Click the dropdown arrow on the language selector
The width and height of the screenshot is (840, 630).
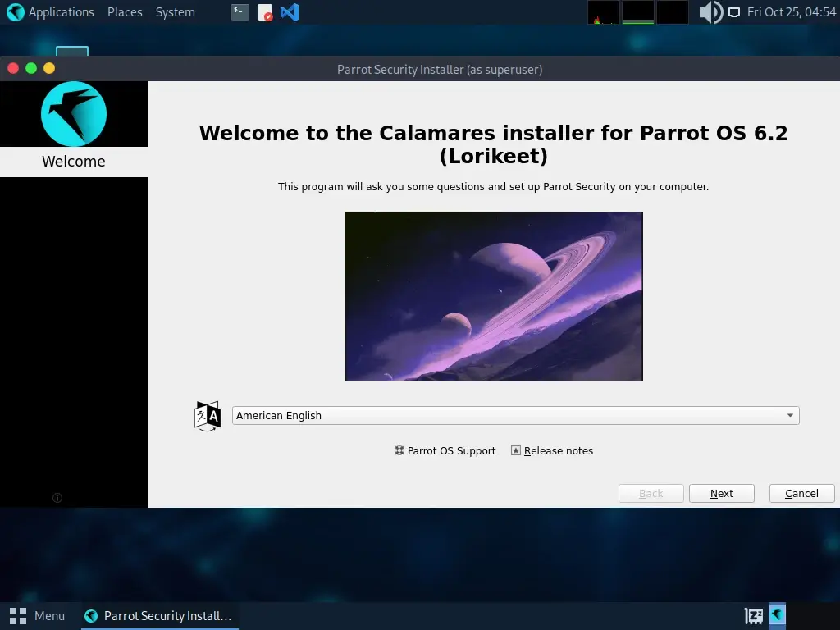tap(789, 415)
